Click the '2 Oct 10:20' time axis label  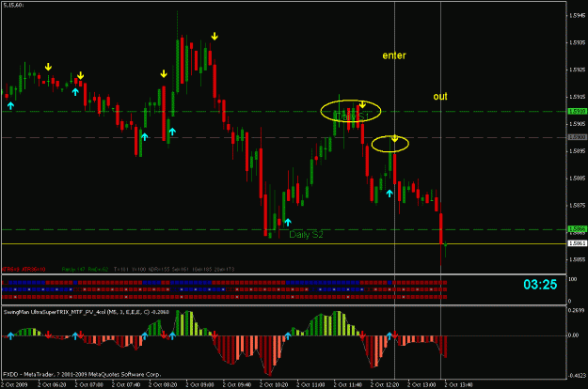tap(274, 384)
